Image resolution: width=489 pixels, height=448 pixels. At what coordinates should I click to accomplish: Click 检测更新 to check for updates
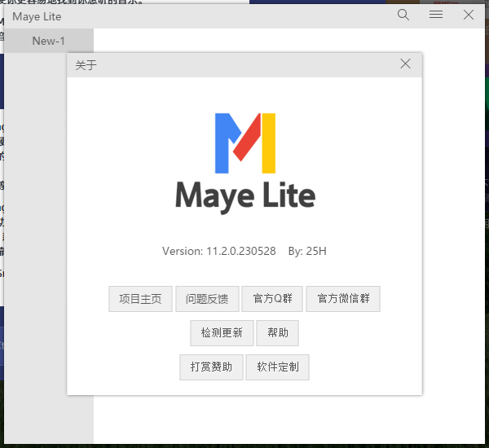[x=222, y=333]
